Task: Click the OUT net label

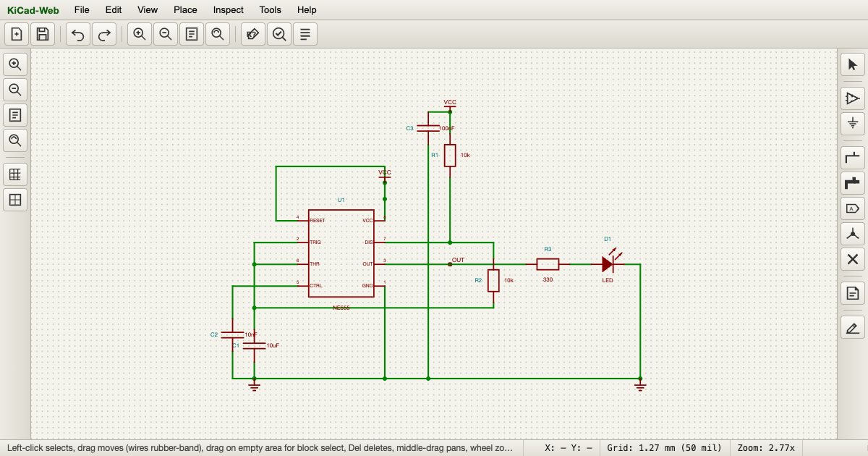Action: click(458, 260)
